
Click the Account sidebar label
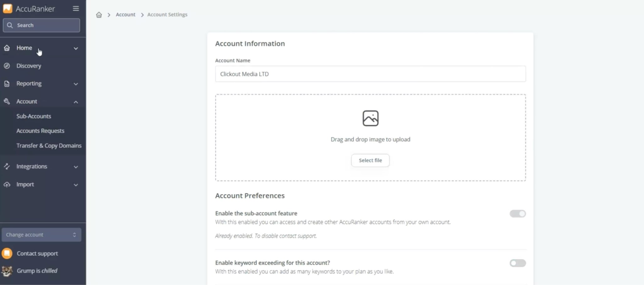(27, 101)
